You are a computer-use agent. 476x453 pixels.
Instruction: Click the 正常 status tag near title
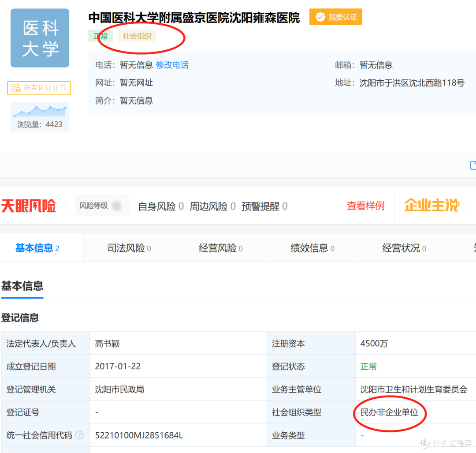(x=100, y=36)
